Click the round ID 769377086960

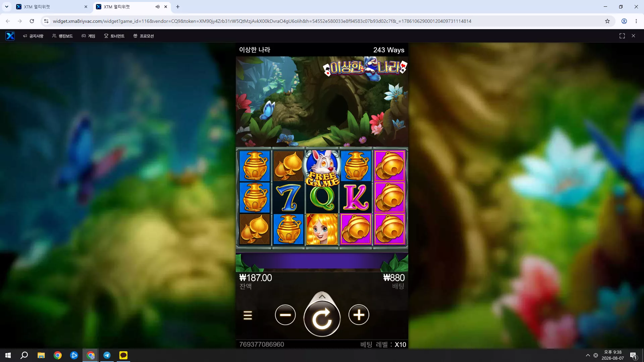(262, 345)
